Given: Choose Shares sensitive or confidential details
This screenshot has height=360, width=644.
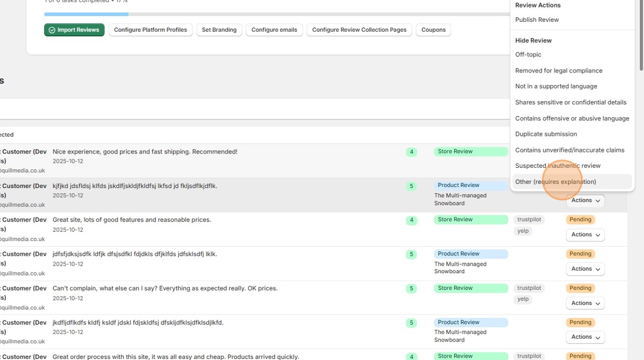Looking at the screenshot, I should click(572, 102).
